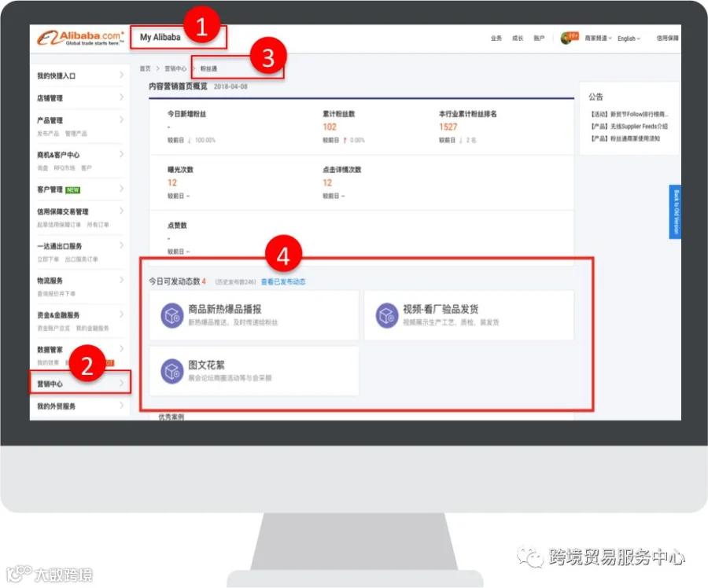This screenshot has width=708, height=588.
Task: Click the 管理产品 sub-link
Action: (x=76, y=134)
